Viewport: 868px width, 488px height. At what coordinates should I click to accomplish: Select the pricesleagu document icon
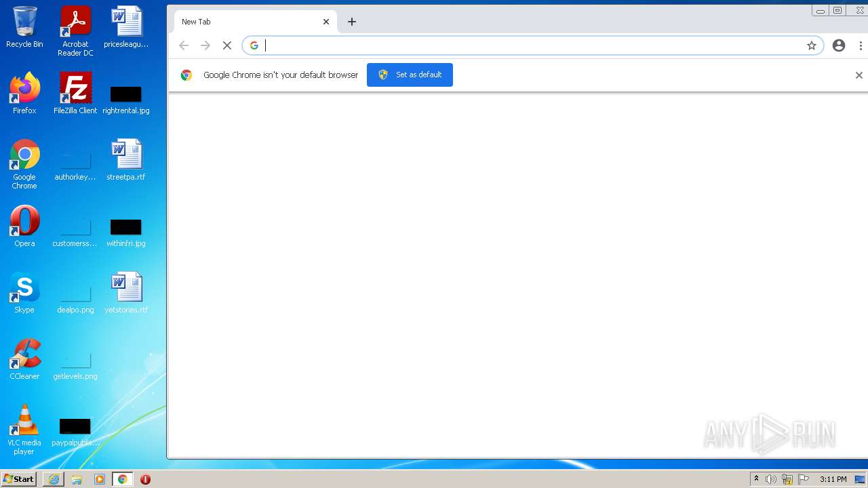126,27
